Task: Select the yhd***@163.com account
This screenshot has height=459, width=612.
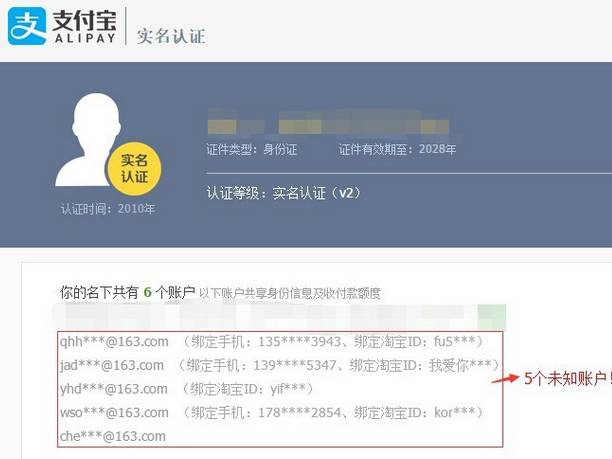Action: pos(114,389)
